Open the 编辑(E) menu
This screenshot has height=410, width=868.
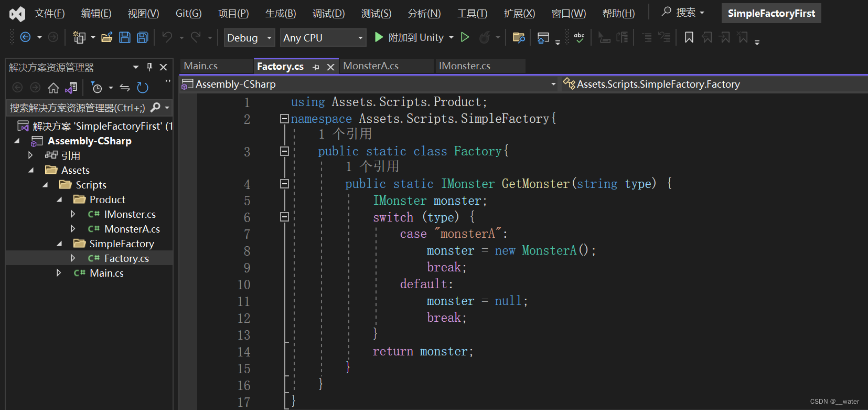point(97,13)
